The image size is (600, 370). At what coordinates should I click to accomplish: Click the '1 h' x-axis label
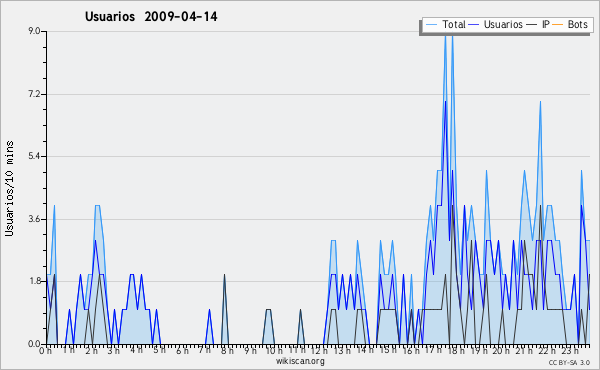pos(69,350)
